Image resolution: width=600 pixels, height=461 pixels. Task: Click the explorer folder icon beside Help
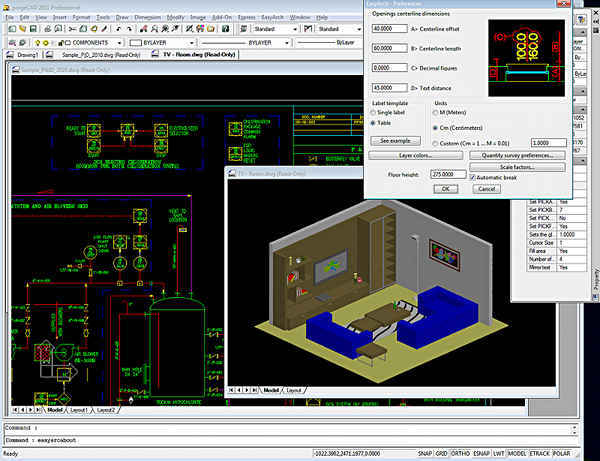(211, 29)
